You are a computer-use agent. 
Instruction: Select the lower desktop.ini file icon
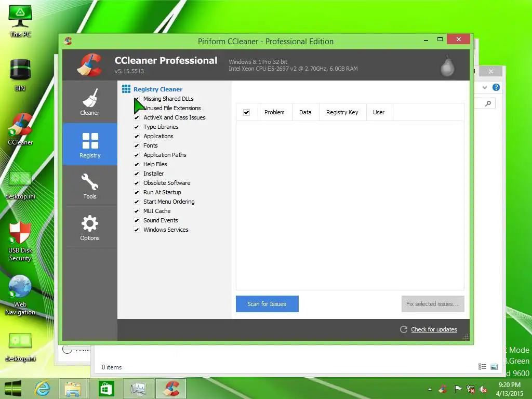pos(20,347)
